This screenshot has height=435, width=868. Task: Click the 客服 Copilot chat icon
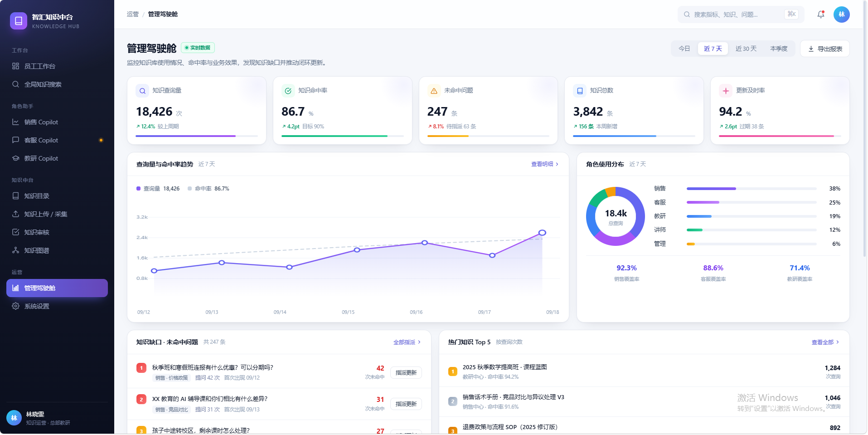[x=16, y=140]
